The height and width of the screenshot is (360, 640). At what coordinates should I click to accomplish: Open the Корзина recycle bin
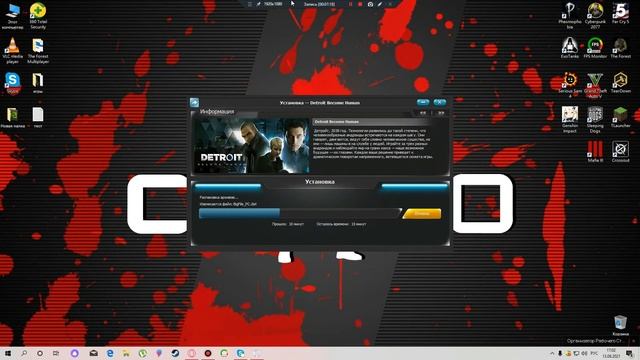pos(620,325)
